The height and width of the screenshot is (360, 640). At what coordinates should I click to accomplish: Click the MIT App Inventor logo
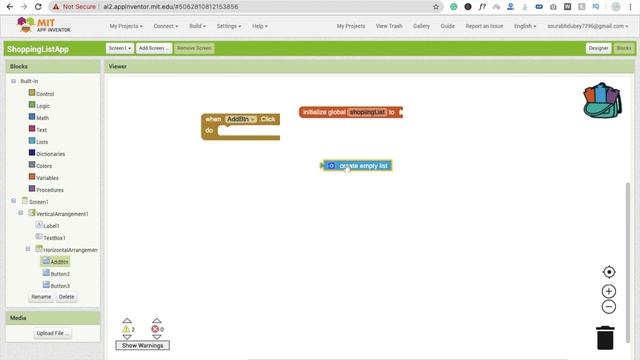click(43, 25)
